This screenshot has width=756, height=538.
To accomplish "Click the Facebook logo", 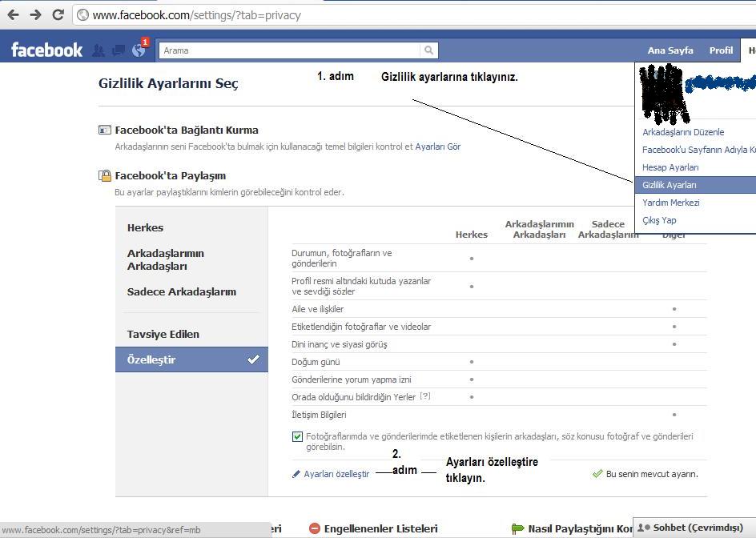I will coord(46,50).
